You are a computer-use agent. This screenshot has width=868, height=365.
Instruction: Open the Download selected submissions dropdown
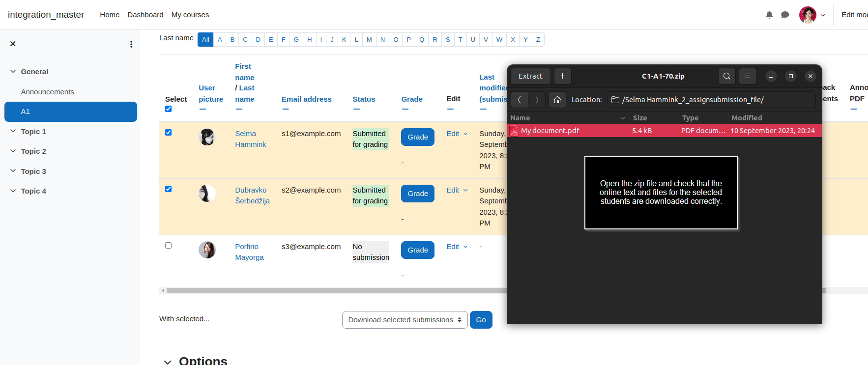[405, 320]
